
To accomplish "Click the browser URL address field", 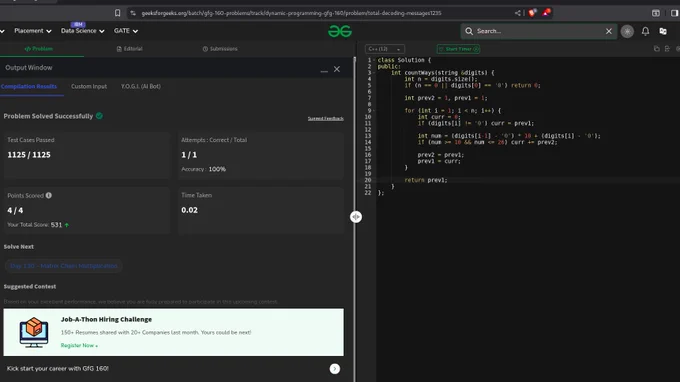I will (x=291, y=13).
